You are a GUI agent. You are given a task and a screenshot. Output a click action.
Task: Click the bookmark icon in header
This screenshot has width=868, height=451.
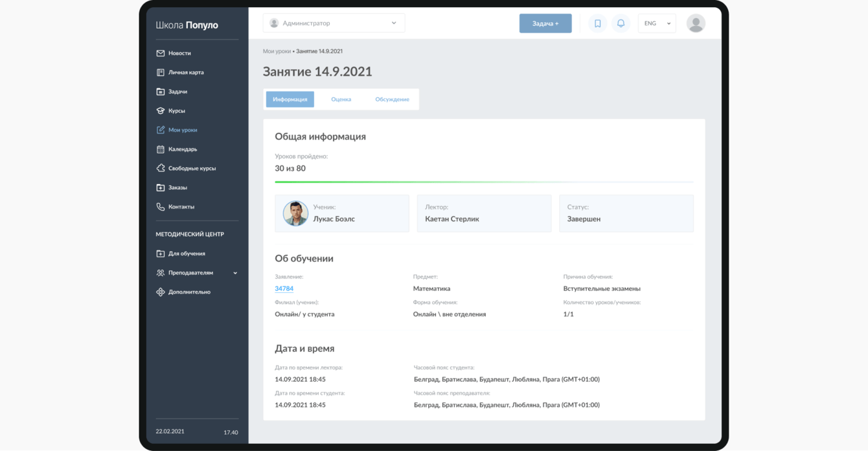[x=597, y=23]
